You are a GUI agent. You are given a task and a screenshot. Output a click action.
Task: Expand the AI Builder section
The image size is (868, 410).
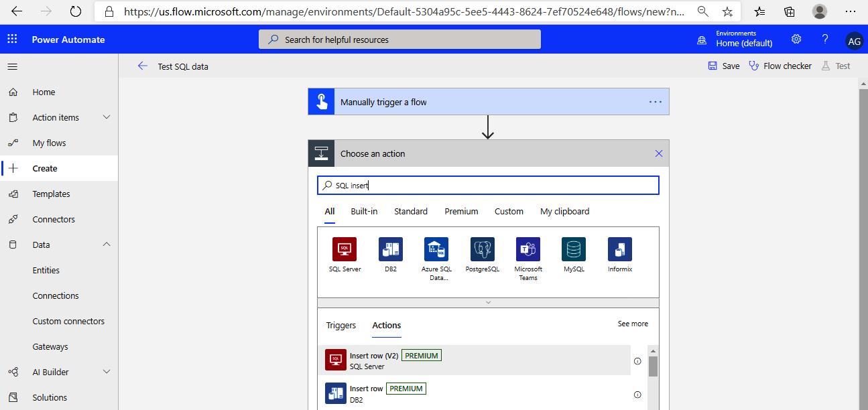[x=107, y=372]
